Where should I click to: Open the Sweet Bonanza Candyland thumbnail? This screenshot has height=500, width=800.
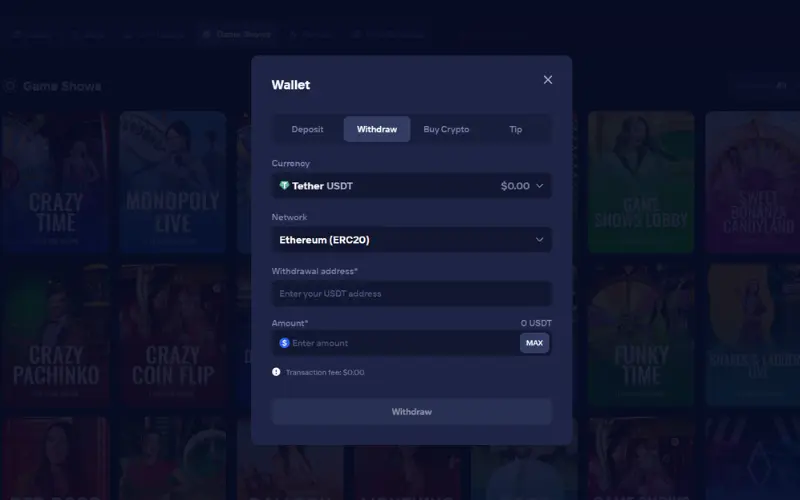(x=753, y=182)
